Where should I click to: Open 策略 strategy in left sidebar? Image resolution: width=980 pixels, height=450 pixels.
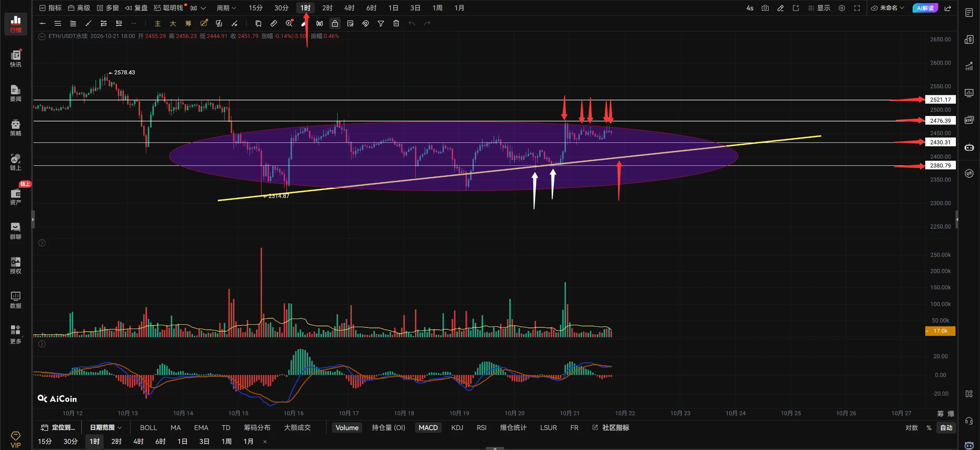click(x=16, y=128)
